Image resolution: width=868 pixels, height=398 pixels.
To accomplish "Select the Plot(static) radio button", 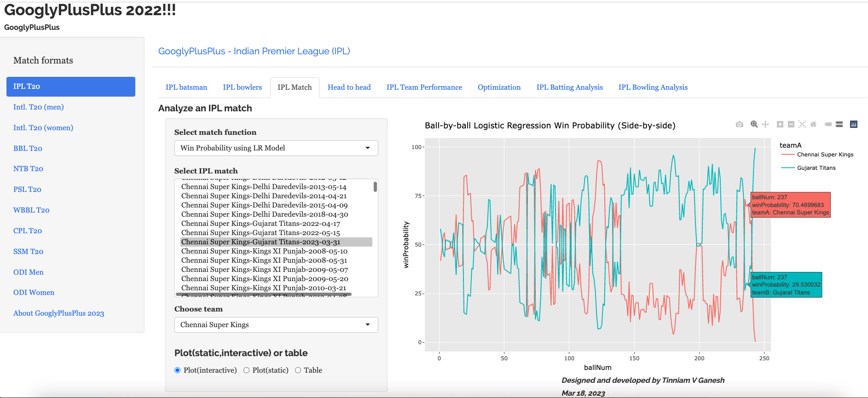I will click(x=247, y=370).
